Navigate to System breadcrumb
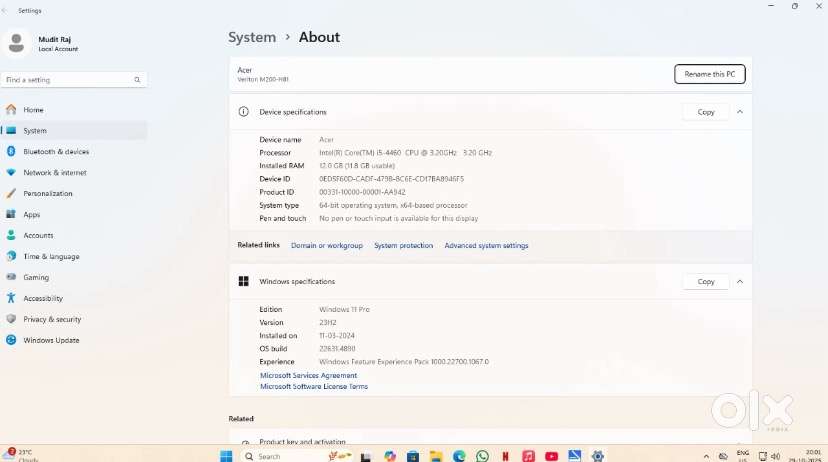Screen dimensions: 828x462 [x=252, y=37]
